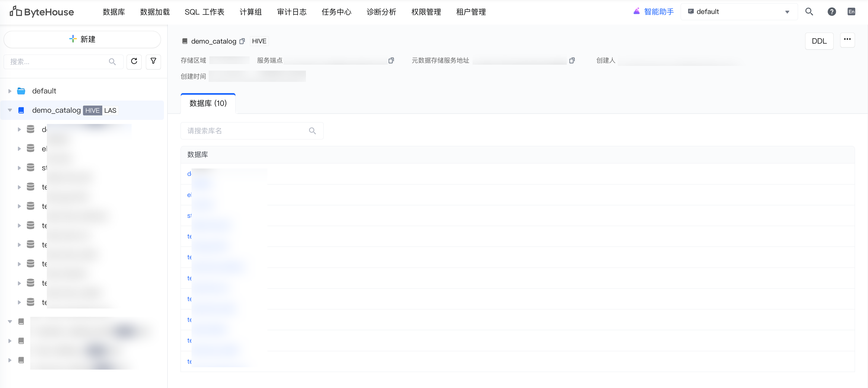Screen dimensions: 868x388
Task: Copy the 服务端点 value
Action: click(x=391, y=61)
